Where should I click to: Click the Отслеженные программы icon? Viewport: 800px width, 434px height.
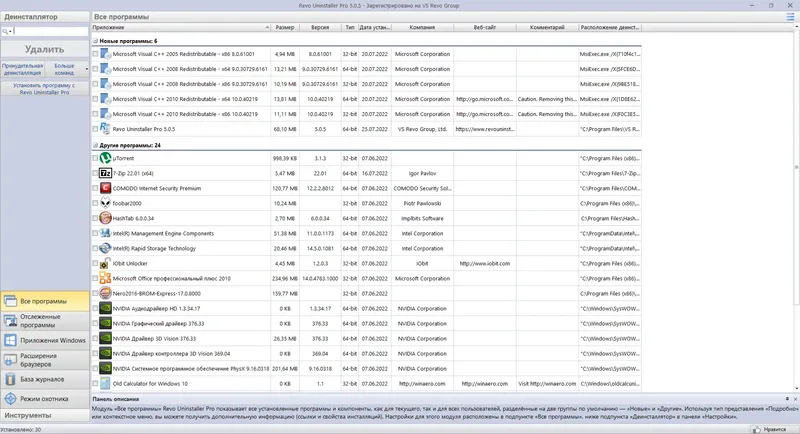(x=10, y=321)
